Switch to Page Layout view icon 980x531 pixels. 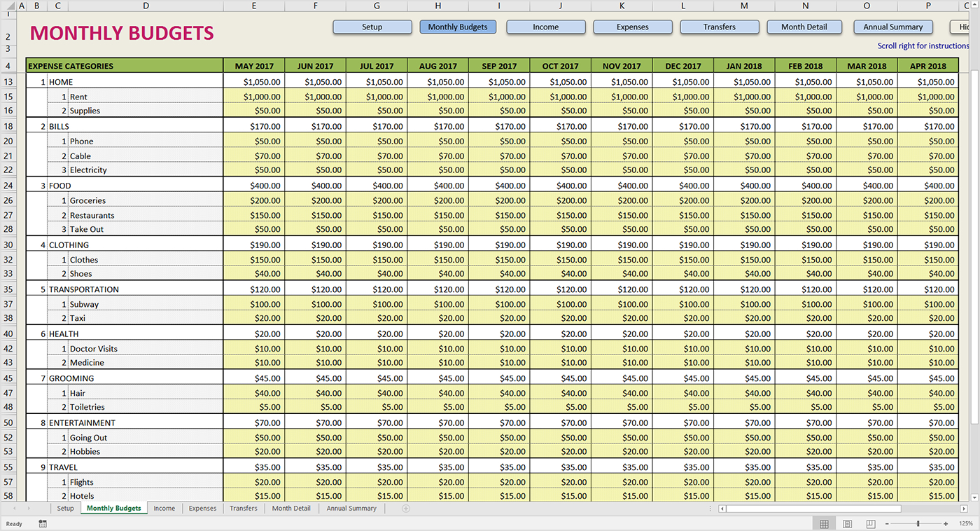pyautogui.click(x=847, y=523)
